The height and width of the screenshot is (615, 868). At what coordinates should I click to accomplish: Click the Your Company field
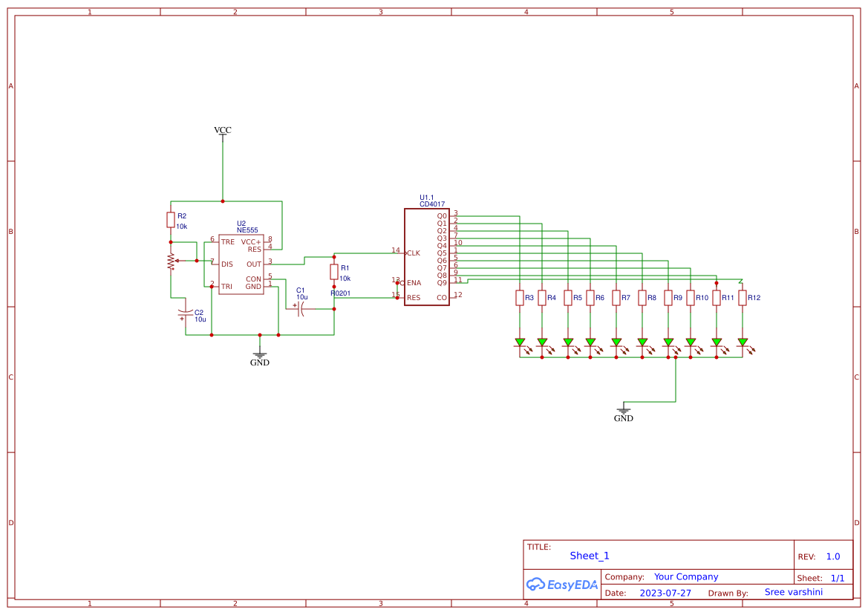click(x=685, y=576)
